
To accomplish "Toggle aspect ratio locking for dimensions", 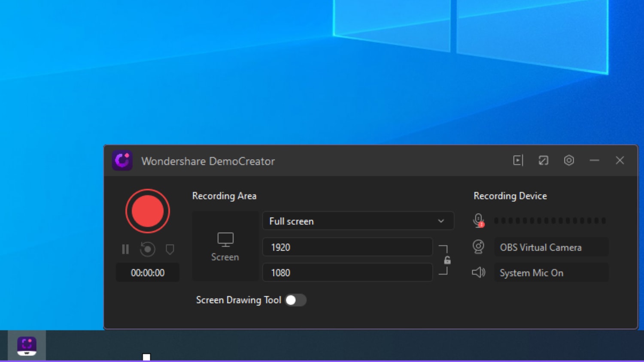I will pos(447,259).
